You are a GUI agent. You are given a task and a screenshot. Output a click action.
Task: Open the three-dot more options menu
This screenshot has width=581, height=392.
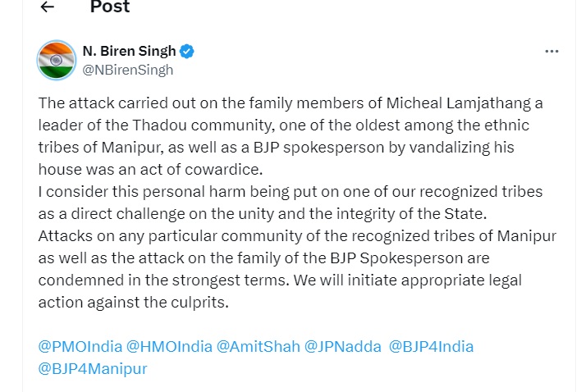tap(551, 51)
